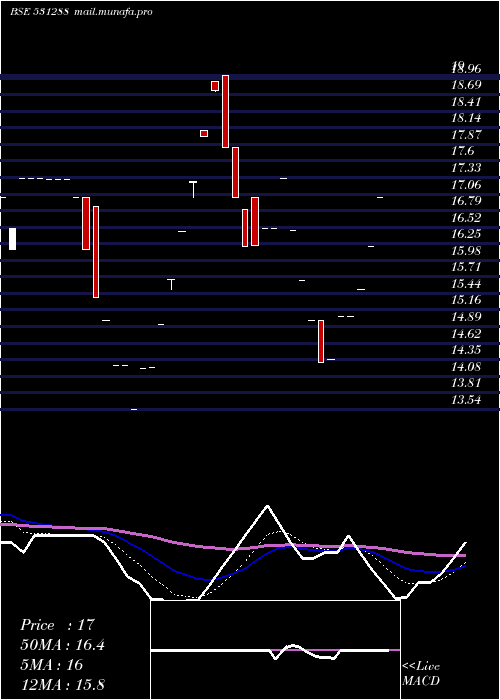Select the 18.96 price level label
The width and height of the screenshot is (500, 700).
(467, 69)
